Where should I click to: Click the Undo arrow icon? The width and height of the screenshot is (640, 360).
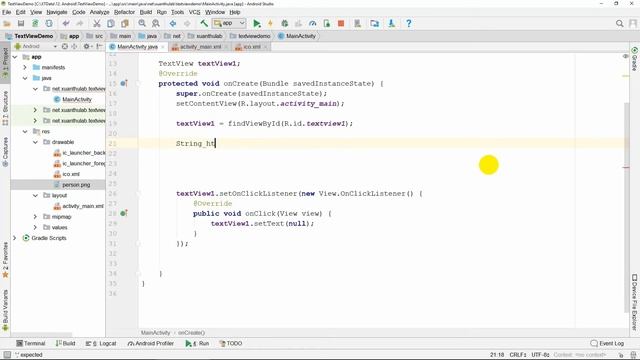[66, 24]
